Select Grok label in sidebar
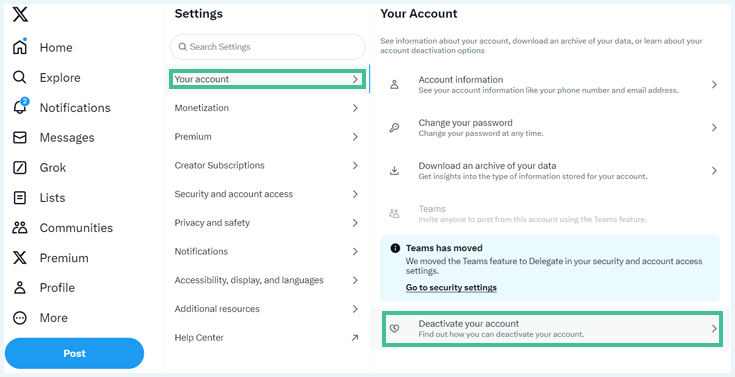 coord(52,167)
